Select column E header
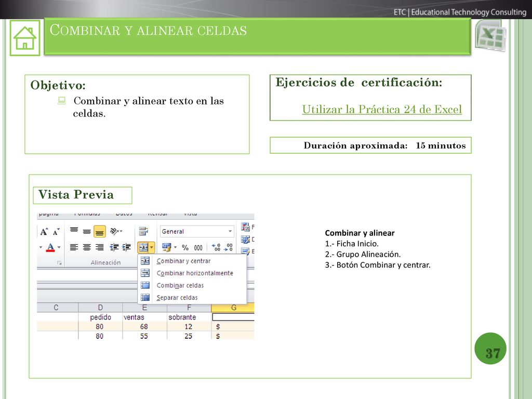The width and height of the screenshot is (532, 399). pyautogui.click(x=144, y=308)
